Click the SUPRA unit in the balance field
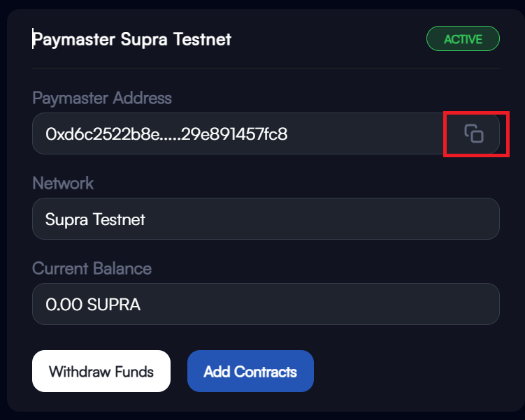This screenshot has width=525, height=420. (114, 305)
